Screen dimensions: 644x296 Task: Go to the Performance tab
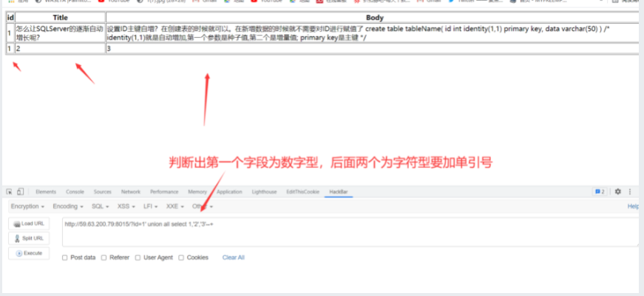tap(164, 192)
